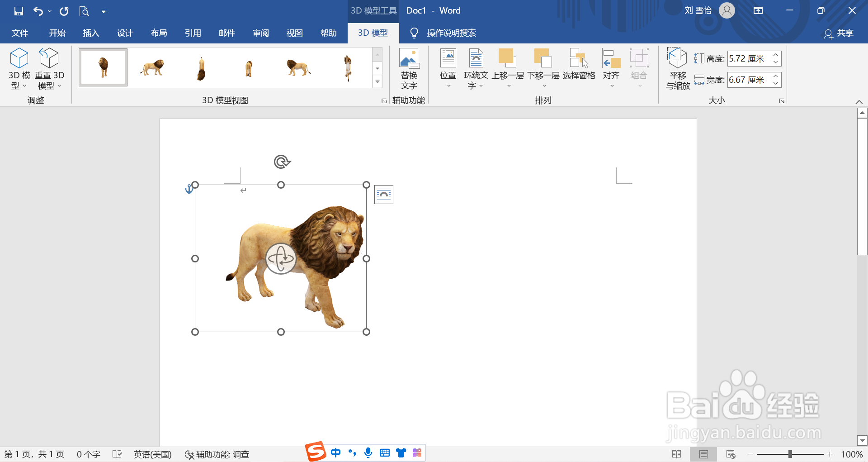Enable the microphone in the input toolbar
The height and width of the screenshot is (462, 868).
point(368,452)
